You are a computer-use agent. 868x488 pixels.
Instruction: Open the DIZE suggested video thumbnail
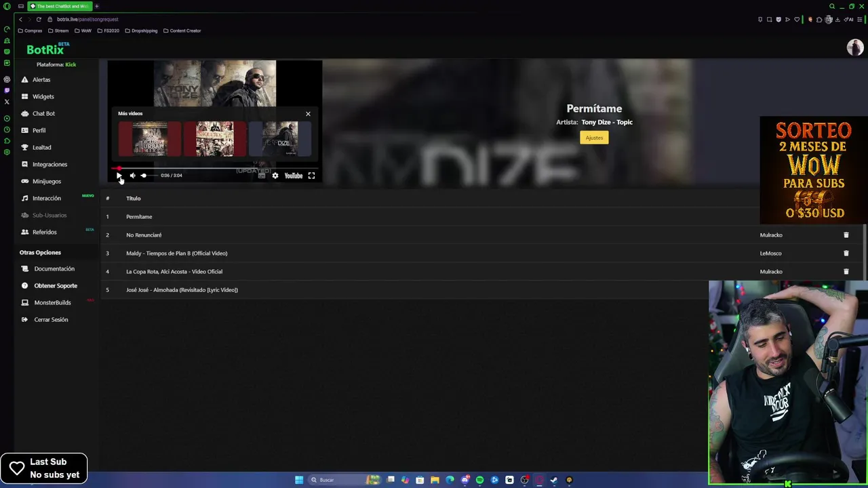point(280,139)
